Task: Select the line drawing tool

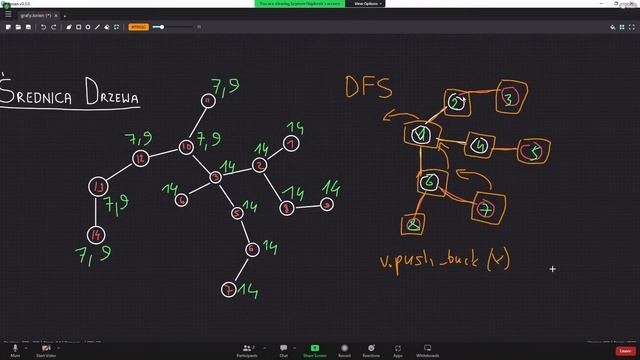Action: (x=97, y=27)
